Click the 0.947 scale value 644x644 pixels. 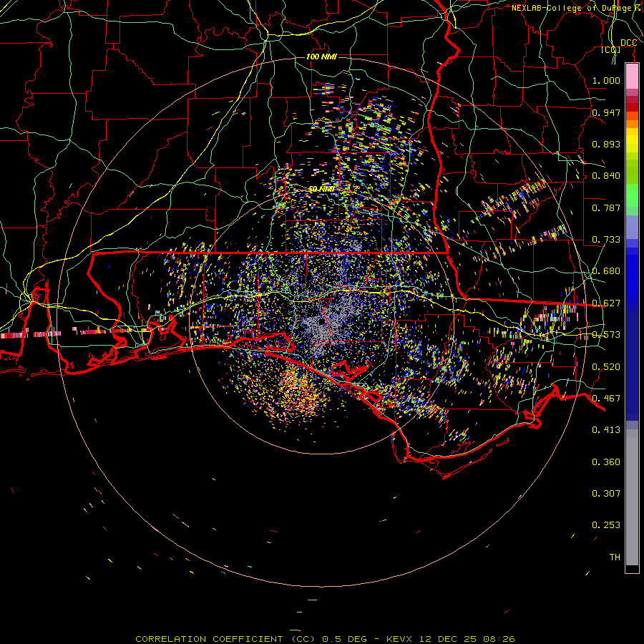(606, 112)
